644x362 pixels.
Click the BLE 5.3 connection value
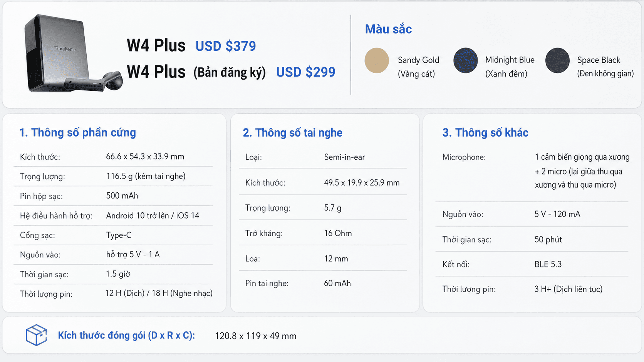pos(548,264)
